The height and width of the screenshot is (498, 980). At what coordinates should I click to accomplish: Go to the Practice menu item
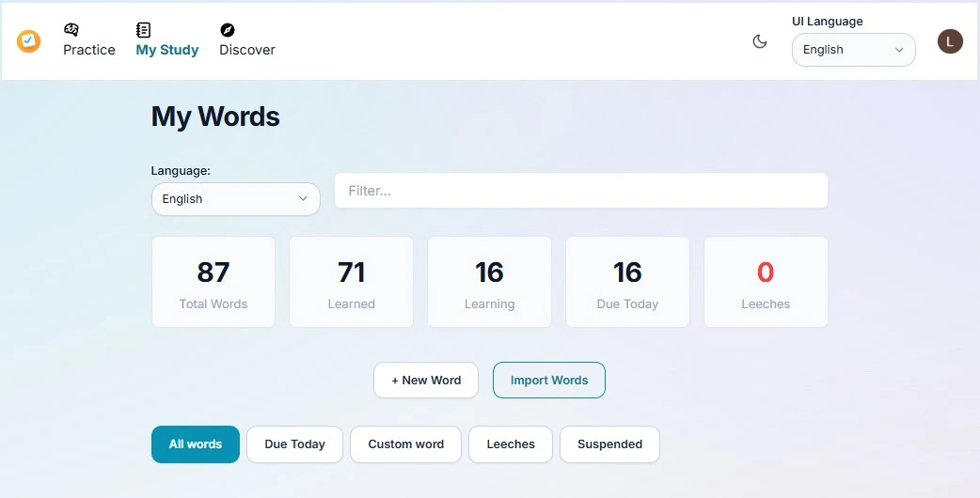[88, 50]
